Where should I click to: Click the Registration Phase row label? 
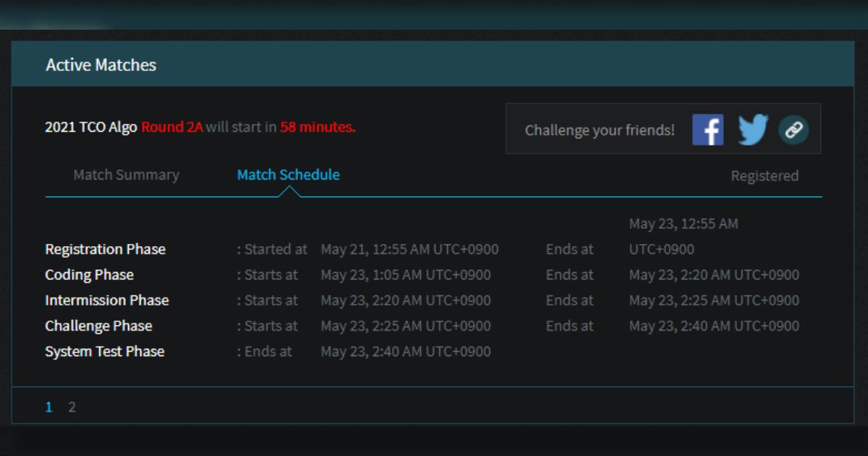click(105, 250)
